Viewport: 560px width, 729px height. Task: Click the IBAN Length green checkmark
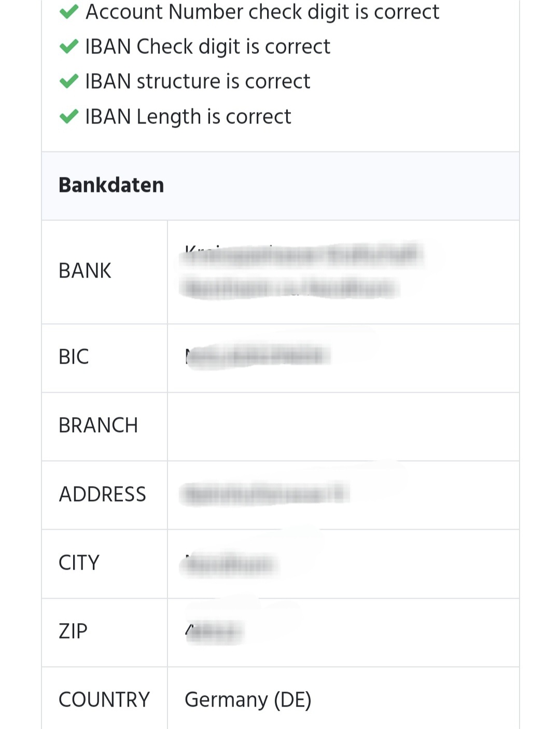[x=69, y=117]
